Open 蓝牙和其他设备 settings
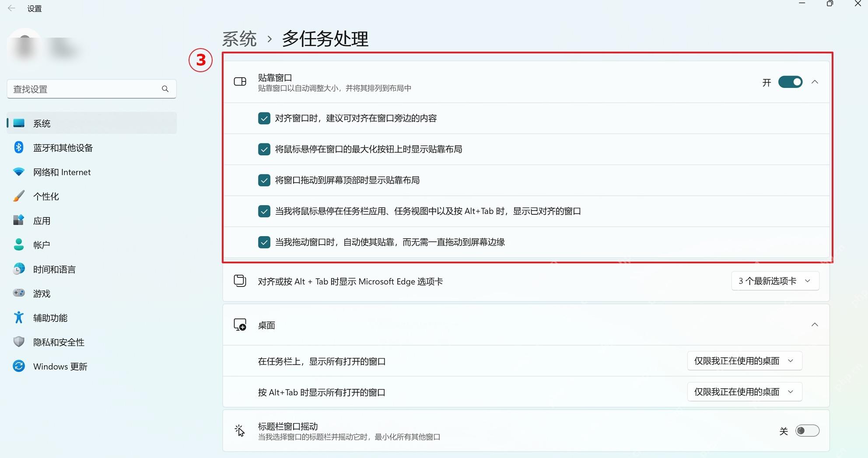868x458 pixels. click(x=92, y=147)
